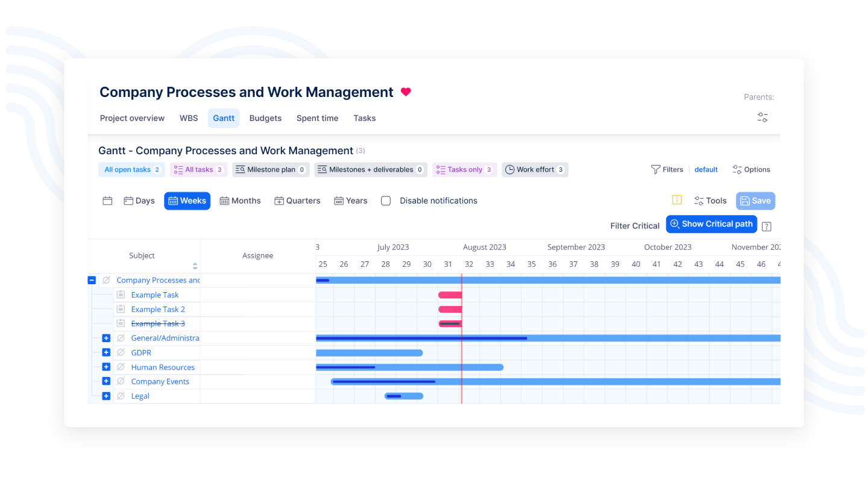Click the question mark help icon

point(766,226)
